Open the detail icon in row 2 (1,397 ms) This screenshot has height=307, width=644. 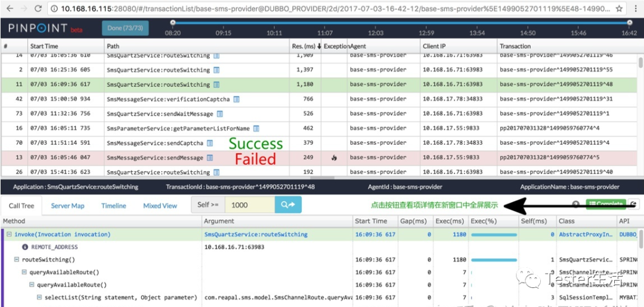click(217, 70)
